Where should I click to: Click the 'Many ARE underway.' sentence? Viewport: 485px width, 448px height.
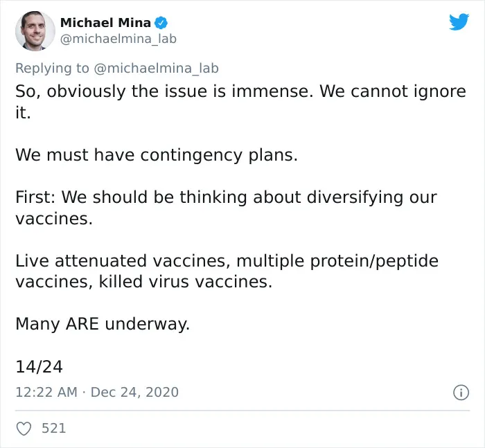(x=103, y=324)
